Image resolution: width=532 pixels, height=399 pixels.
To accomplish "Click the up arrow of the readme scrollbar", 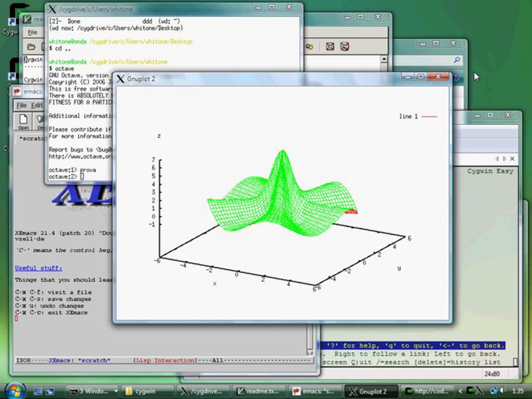I will tap(384, 59).
